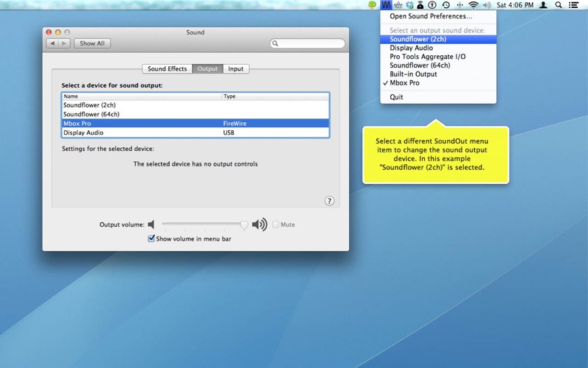Select Mbox Pro row in device list
The width and height of the screenshot is (588, 368).
click(x=196, y=124)
